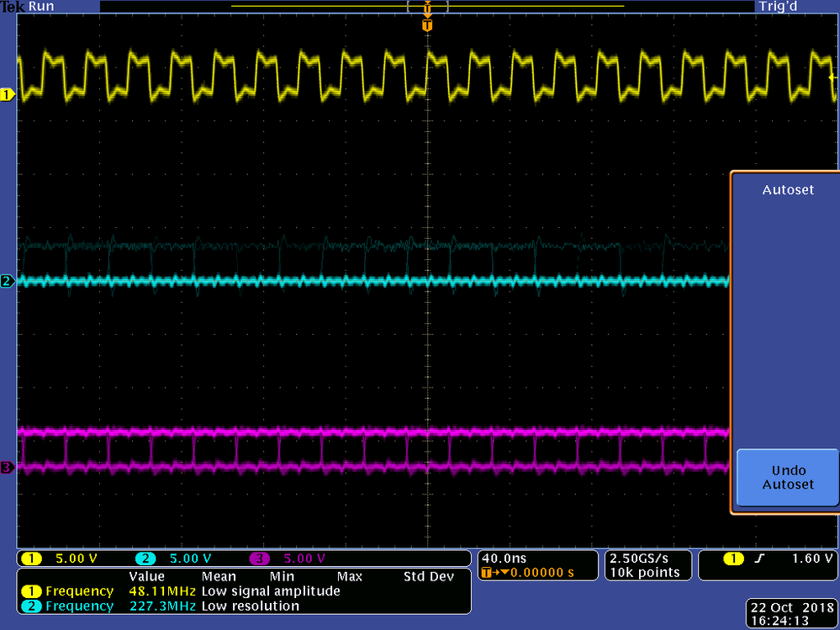Screen dimensions: 840x630
Task: Select the channel 1 ground marker
Action: click(8, 95)
